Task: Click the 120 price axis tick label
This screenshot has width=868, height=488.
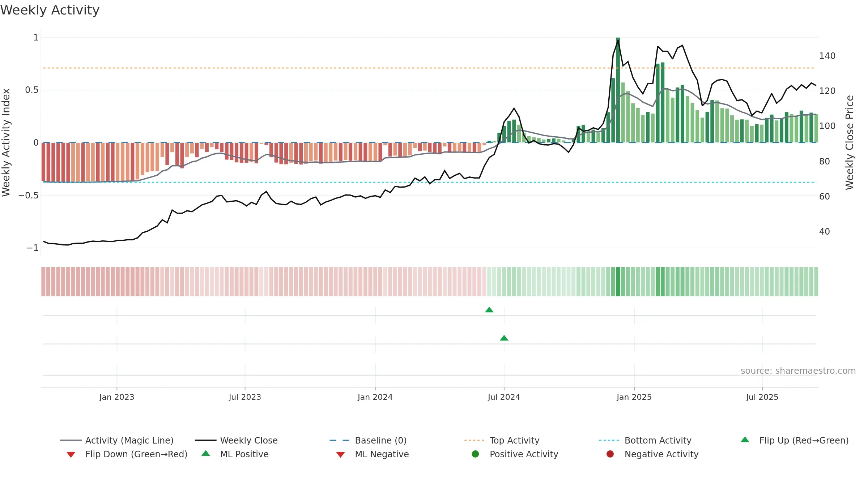Action: [x=827, y=91]
